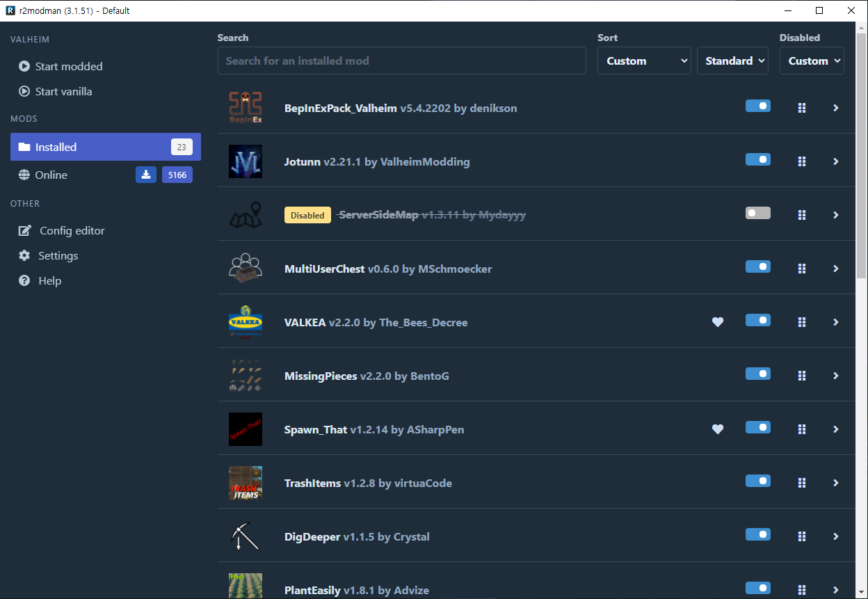Screen dimensions: 868x599
Task: Click the download icon next to Online
Action: pos(146,175)
